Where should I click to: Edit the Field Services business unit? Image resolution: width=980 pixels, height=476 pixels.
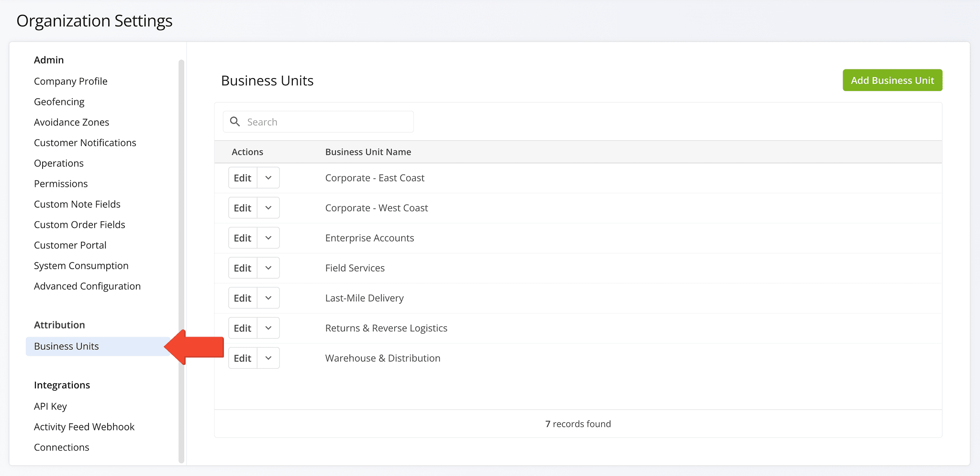(x=243, y=268)
